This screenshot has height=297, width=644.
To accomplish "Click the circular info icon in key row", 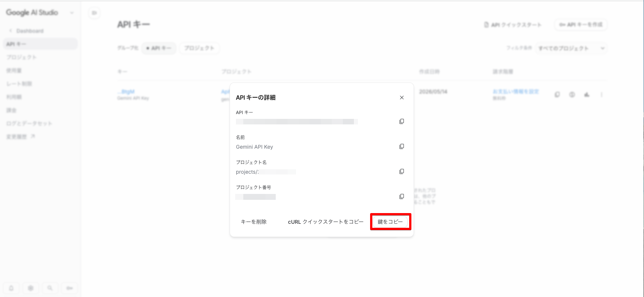I will click(572, 95).
